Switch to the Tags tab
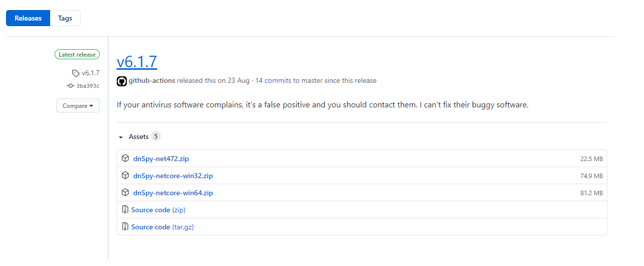The image size is (644, 266). point(65,18)
